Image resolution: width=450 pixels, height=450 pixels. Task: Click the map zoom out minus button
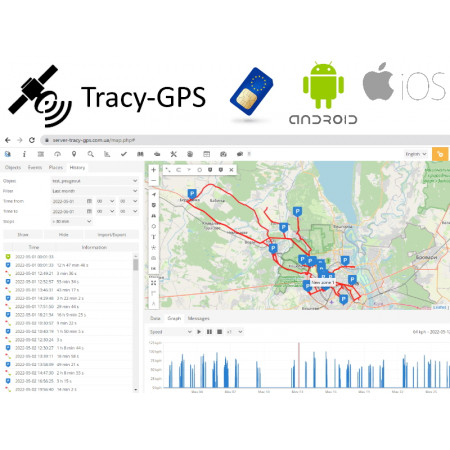[153, 180]
